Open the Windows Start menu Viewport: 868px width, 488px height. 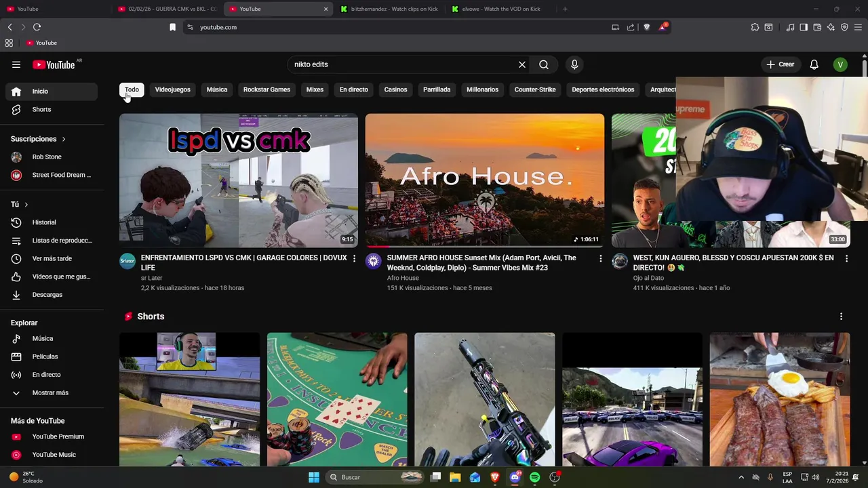coord(313,477)
